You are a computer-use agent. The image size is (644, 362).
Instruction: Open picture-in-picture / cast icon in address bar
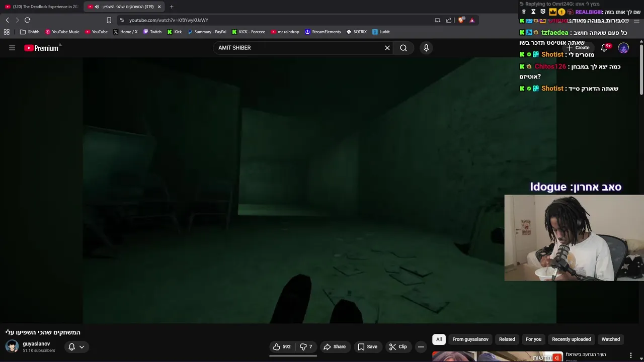pos(437,20)
